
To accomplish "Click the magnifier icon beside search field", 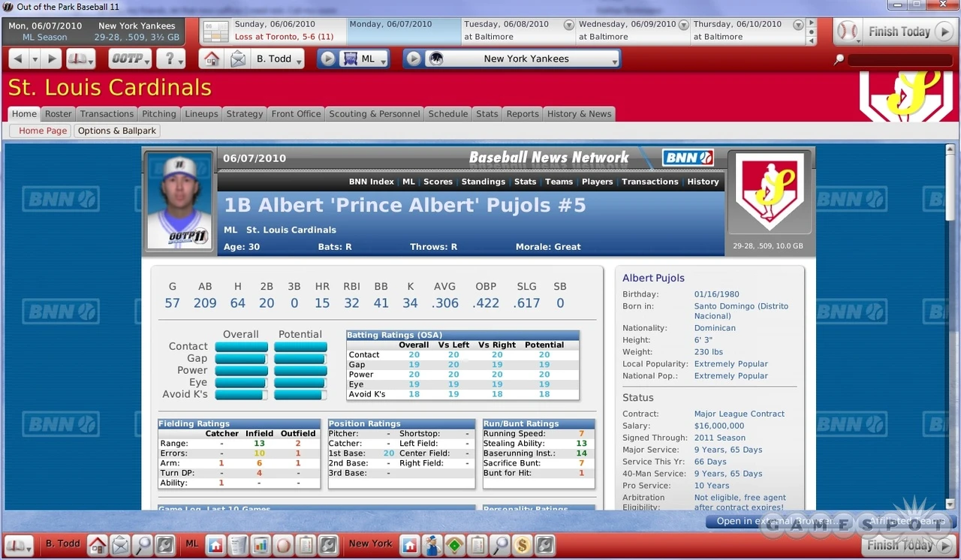I will coord(839,59).
